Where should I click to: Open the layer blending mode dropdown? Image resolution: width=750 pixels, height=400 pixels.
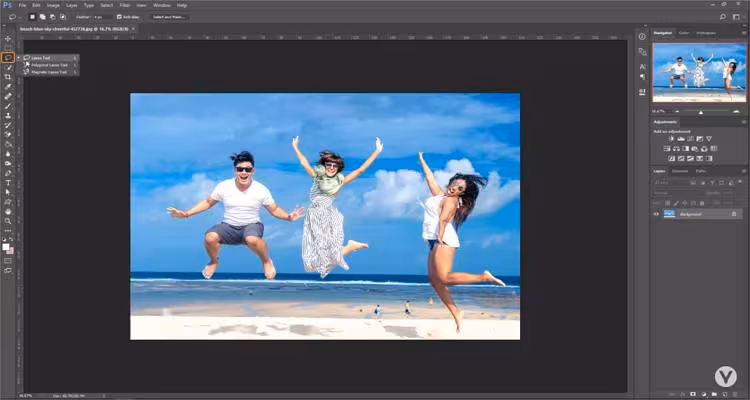coord(677,193)
